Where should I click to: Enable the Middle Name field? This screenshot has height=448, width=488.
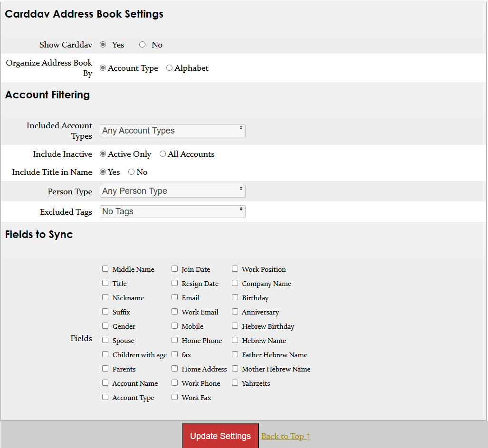(105, 268)
